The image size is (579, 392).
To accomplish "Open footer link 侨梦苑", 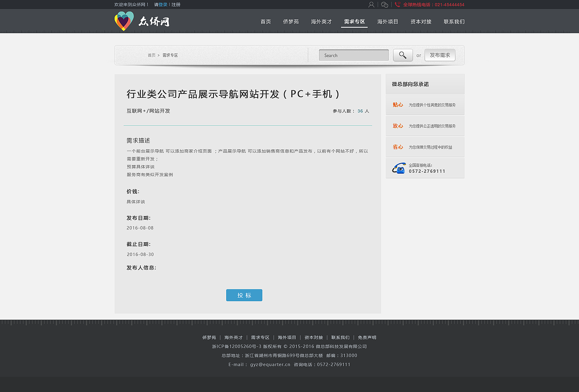I will pyautogui.click(x=209, y=337).
